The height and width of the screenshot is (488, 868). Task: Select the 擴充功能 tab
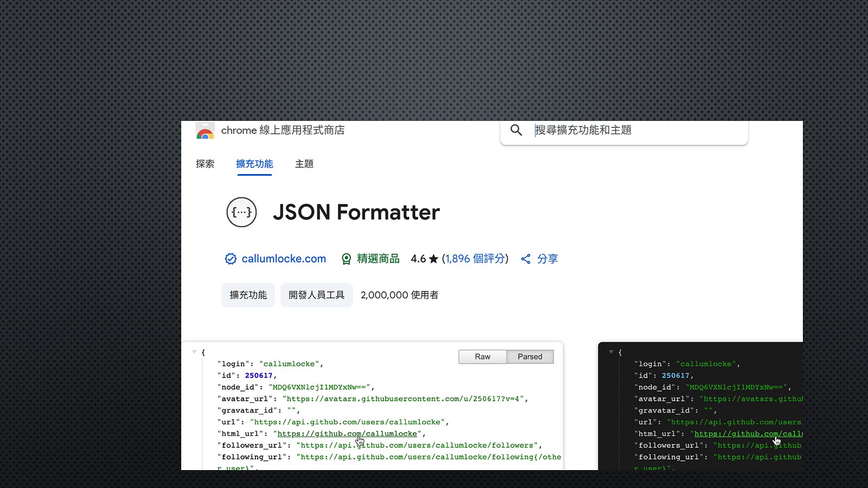click(254, 164)
